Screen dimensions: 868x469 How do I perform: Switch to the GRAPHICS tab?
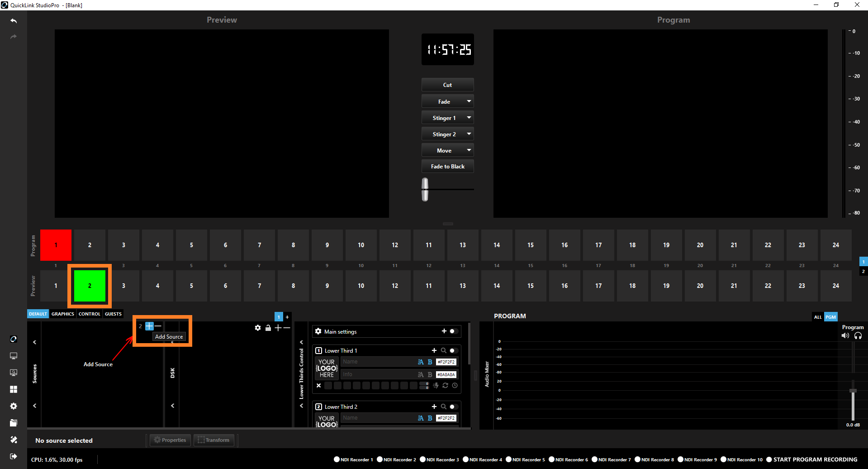coord(62,314)
